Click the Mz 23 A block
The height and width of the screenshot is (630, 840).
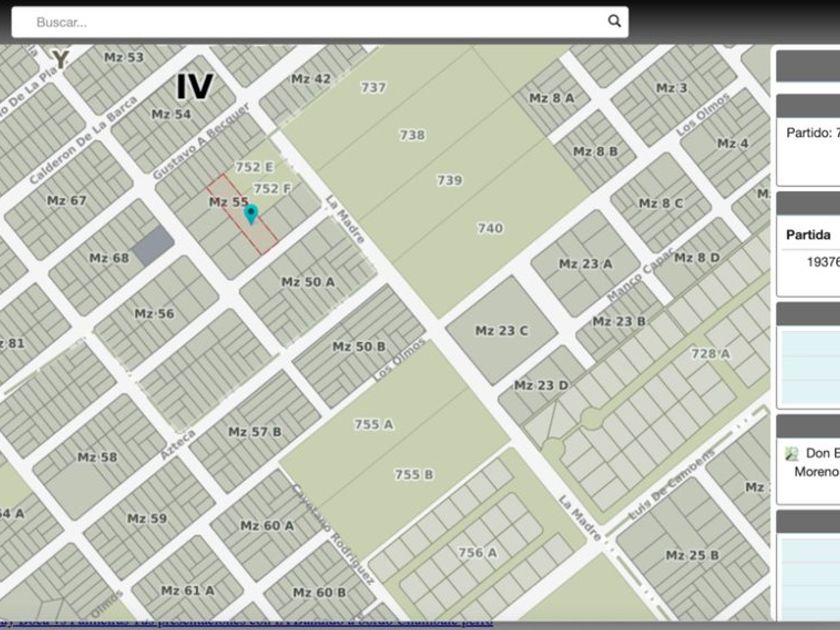tap(585, 264)
